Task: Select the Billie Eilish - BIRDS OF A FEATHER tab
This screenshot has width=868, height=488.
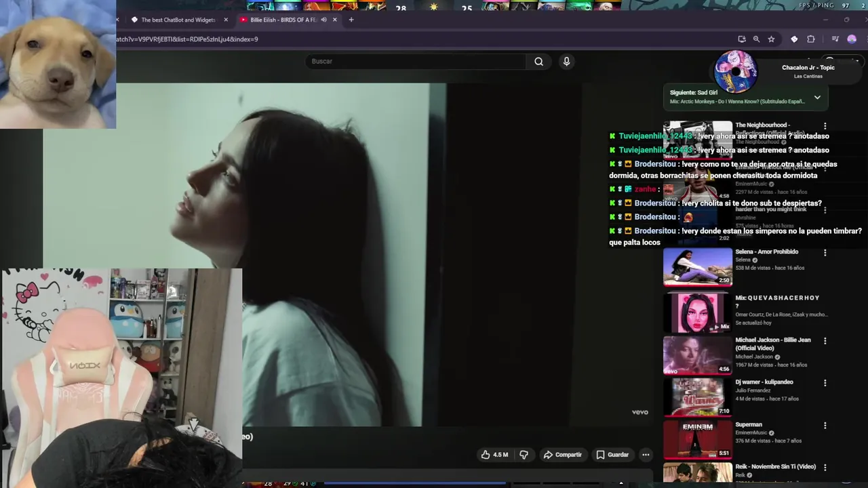Action: click(x=283, y=20)
